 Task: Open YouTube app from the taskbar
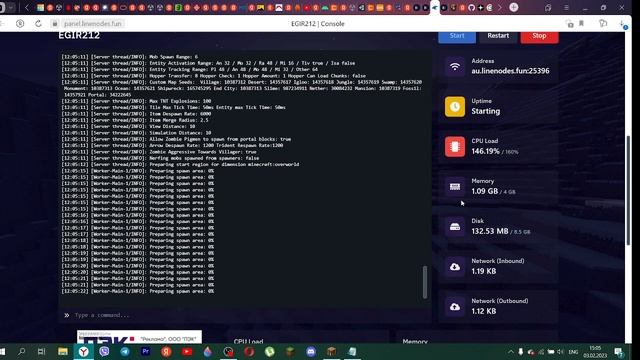[x=187, y=351]
